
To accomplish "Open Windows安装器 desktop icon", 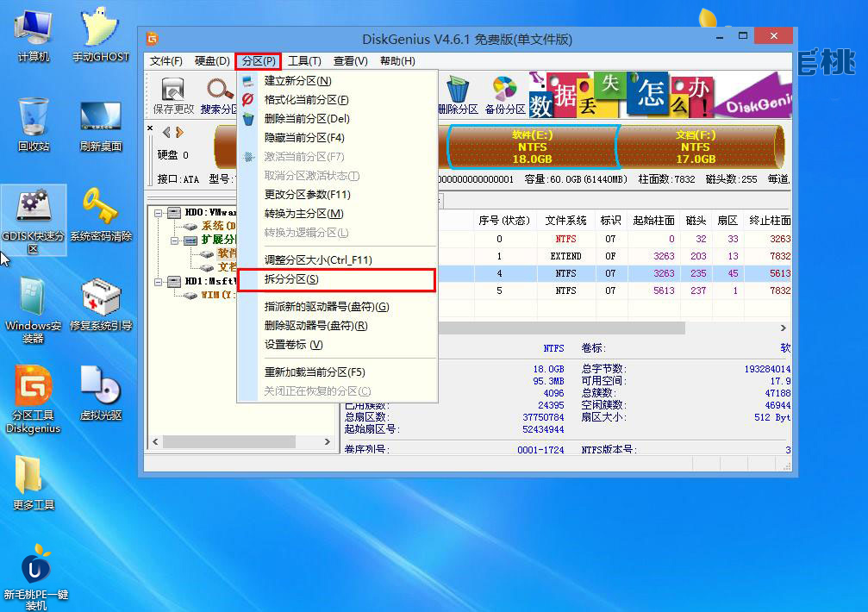I will (x=34, y=309).
